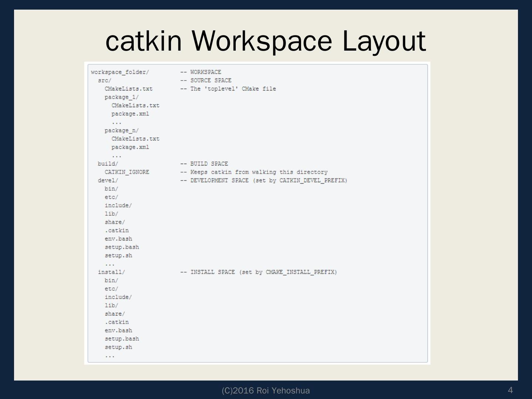Select the workspace_folder/ root entry

pos(120,72)
